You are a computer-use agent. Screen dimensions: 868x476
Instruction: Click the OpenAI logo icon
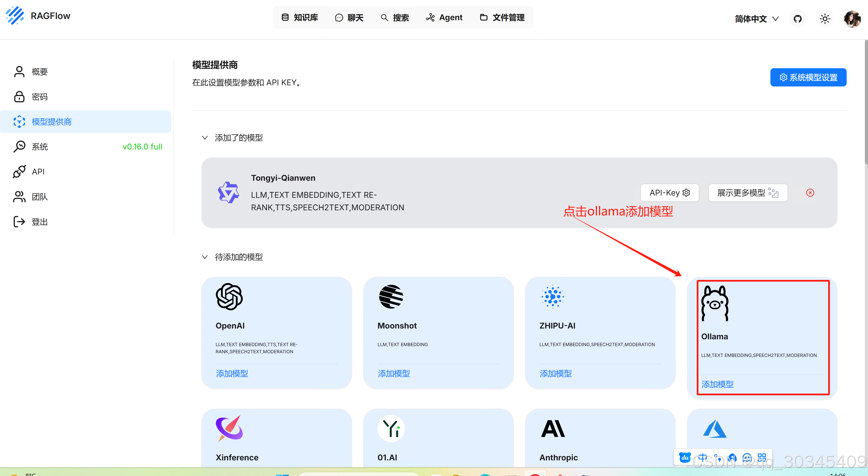coord(229,297)
